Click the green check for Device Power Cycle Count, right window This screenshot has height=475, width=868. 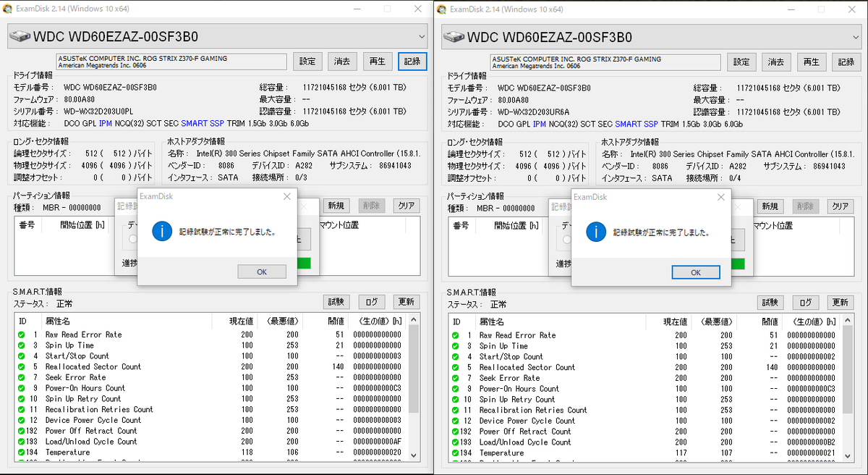point(456,421)
